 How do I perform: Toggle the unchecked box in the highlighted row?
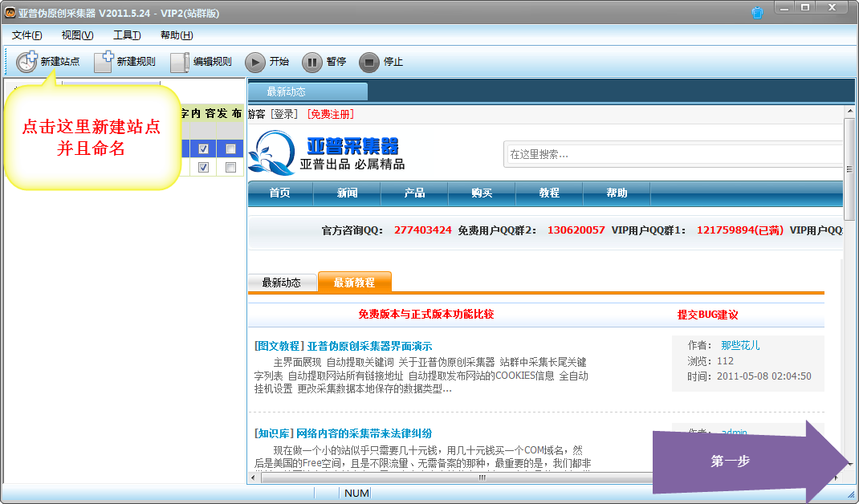coord(230,149)
